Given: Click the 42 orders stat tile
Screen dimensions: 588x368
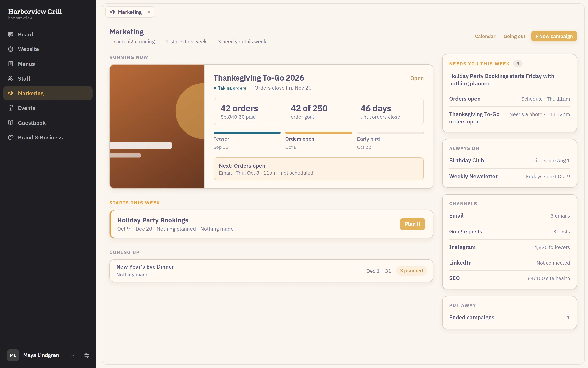Looking at the screenshot, I should [249, 111].
